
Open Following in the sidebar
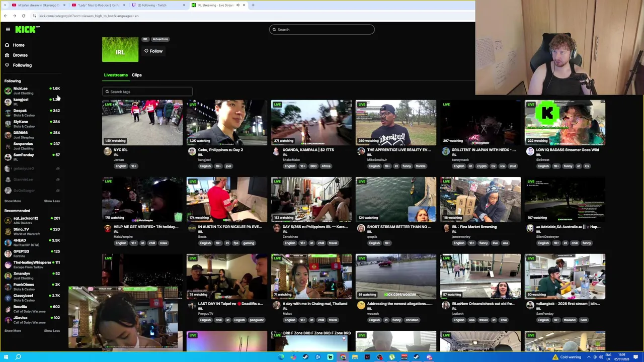(x=22, y=65)
